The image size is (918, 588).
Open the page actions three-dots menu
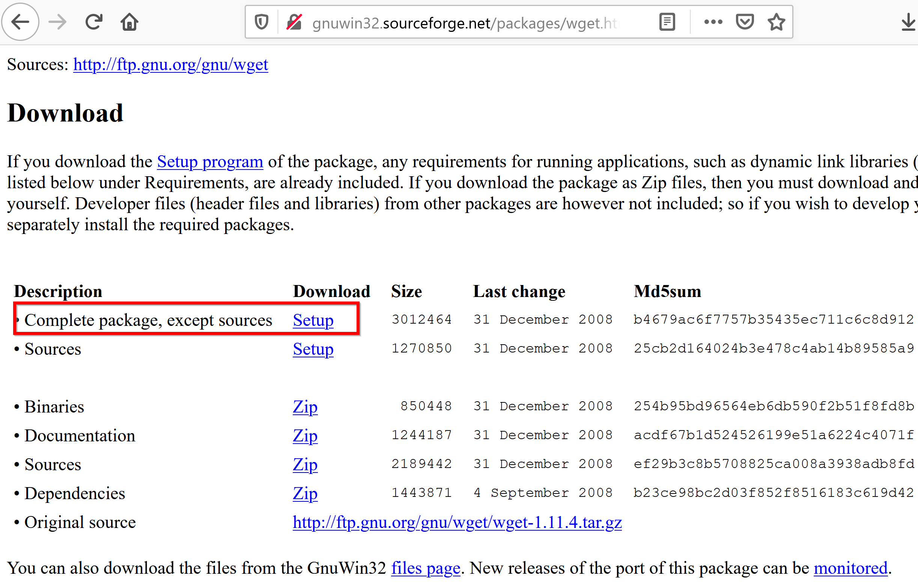713,22
